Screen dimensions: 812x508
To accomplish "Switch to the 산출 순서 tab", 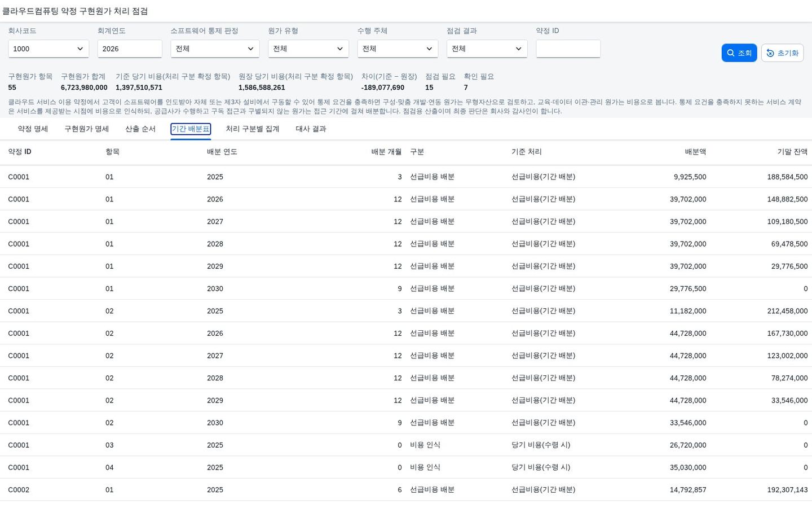I will pyautogui.click(x=140, y=129).
